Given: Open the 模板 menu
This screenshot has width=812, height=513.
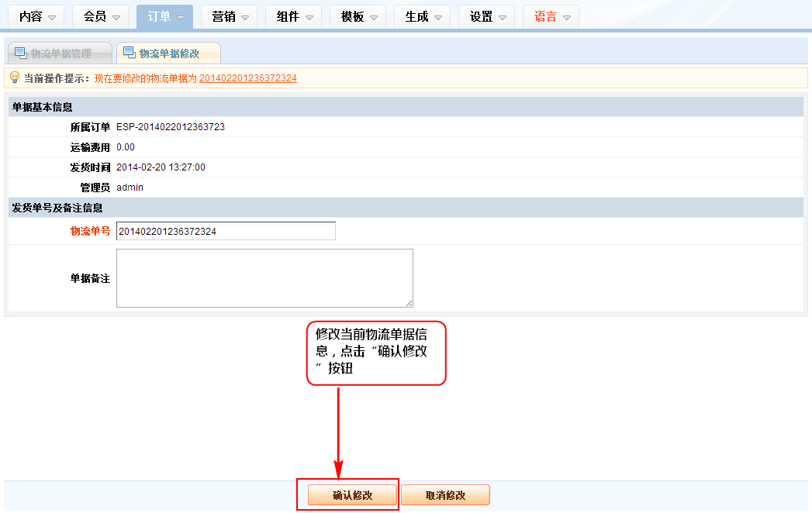Looking at the screenshot, I should pyautogui.click(x=358, y=16).
